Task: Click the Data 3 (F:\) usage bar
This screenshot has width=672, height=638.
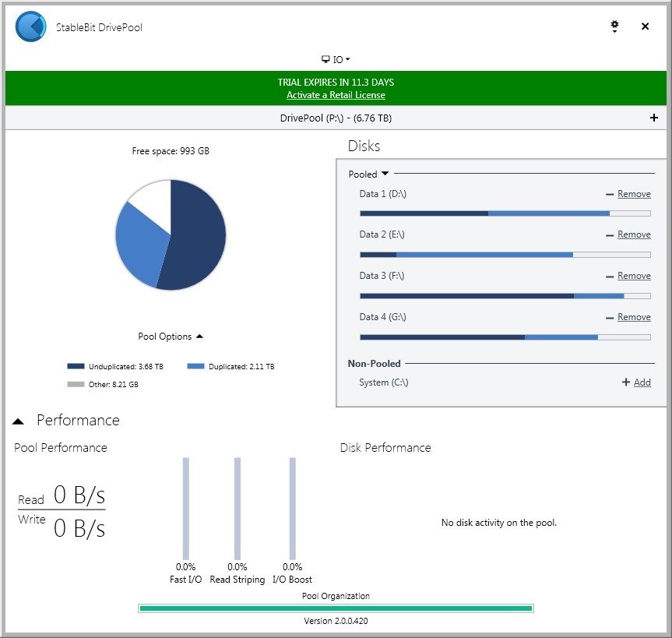Action: pos(505,296)
